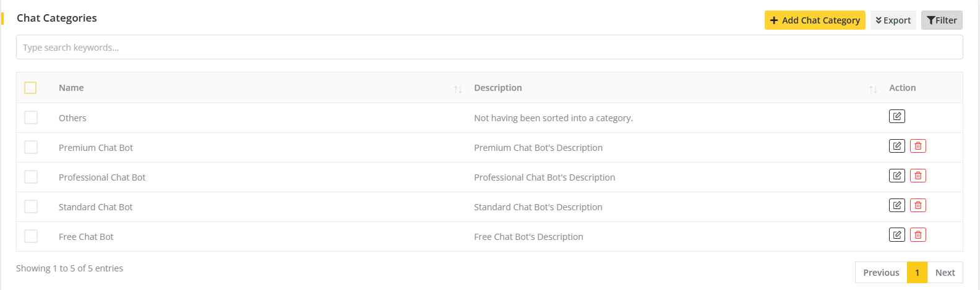
Task: Select the Premium Chat Bot row checkbox
Action: [x=31, y=147]
